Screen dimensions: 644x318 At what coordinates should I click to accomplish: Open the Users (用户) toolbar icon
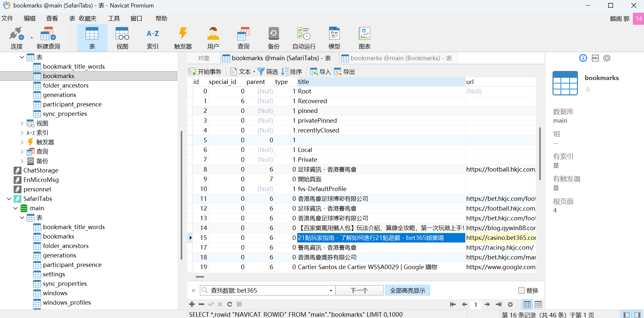pyautogui.click(x=213, y=38)
